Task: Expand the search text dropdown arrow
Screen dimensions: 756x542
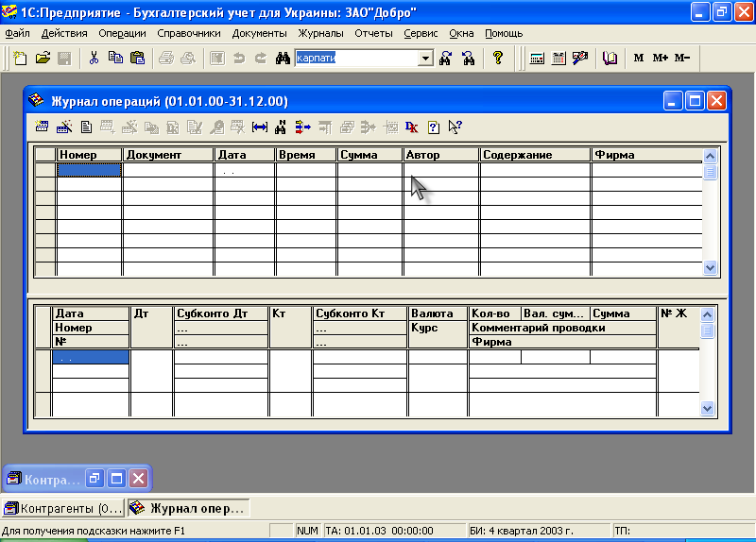Action: tap(425, 59)
